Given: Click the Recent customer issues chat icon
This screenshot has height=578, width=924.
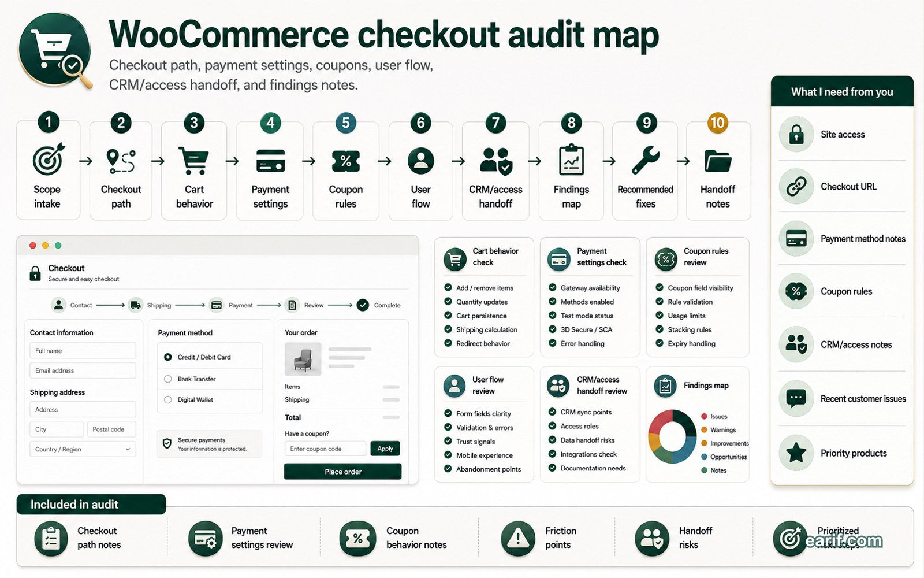Looking at the screenshot, I should click(796, 398).
